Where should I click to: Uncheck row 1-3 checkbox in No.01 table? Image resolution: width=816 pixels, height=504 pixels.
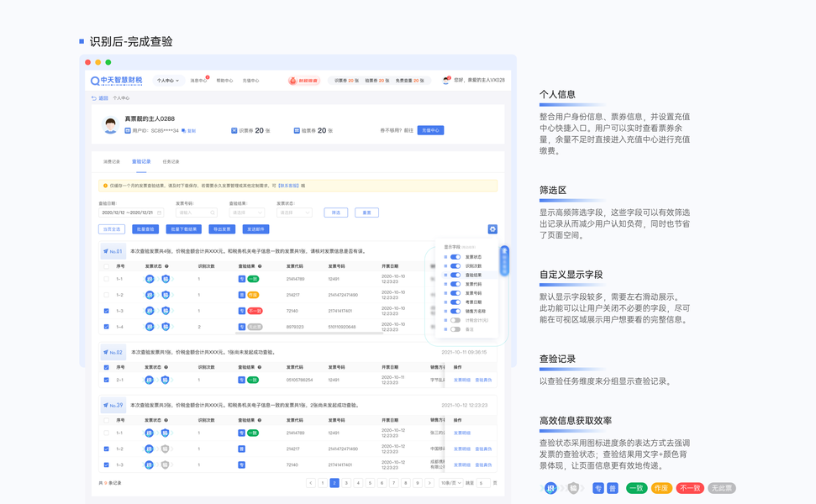click(x=106, y=311)
